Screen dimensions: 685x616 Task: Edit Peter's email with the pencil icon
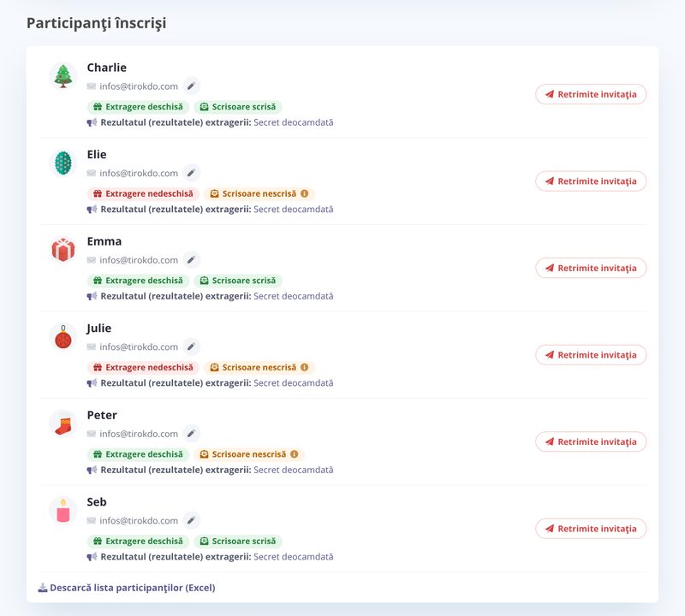pos(191,434)
